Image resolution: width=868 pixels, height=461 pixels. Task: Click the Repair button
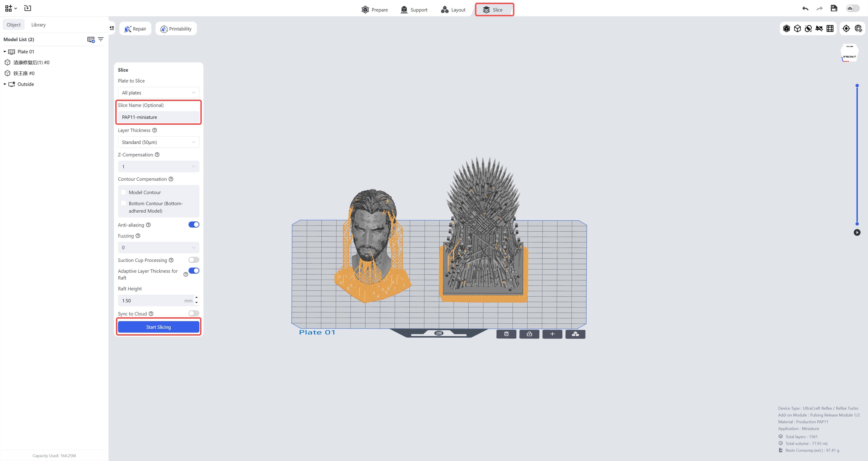135,29
